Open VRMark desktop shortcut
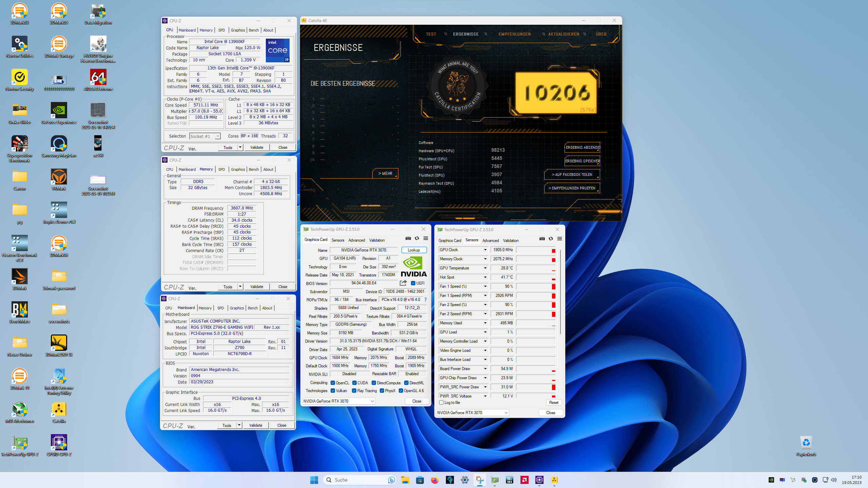868x488 pixels. pos(59,180)
